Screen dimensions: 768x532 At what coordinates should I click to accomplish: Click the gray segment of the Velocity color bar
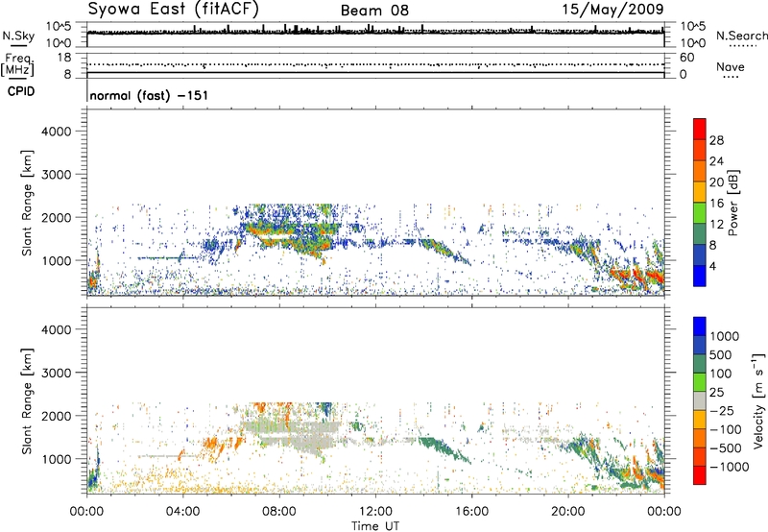tap(700, 400)
